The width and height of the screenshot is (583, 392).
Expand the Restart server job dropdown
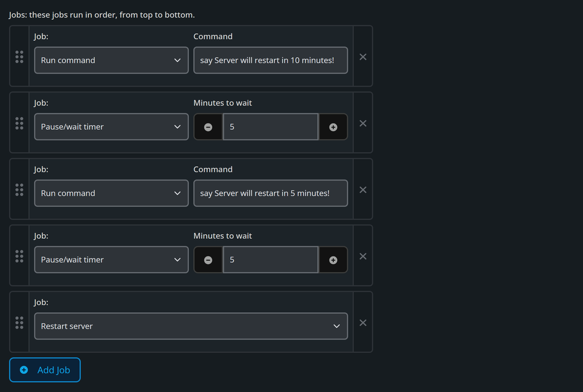coord(191,326)
